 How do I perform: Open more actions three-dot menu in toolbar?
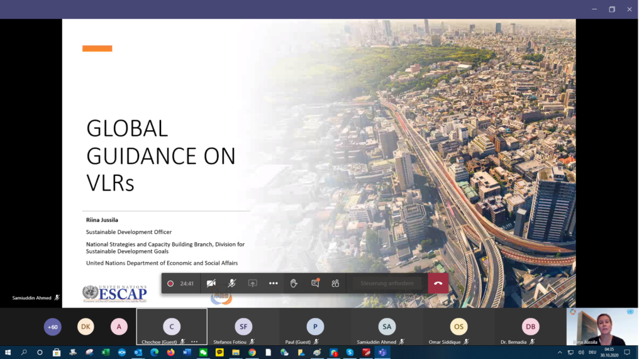274,284
